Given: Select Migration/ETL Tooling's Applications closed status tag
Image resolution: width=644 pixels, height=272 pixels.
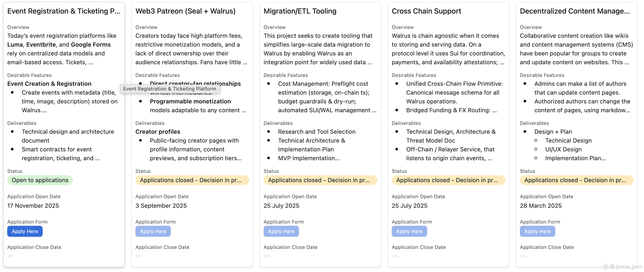Looking at the screenshot, I should (320, 180).
